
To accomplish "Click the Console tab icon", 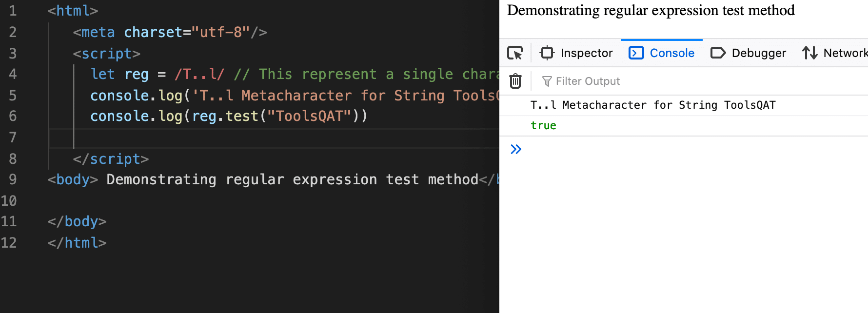I will [636, 53].
